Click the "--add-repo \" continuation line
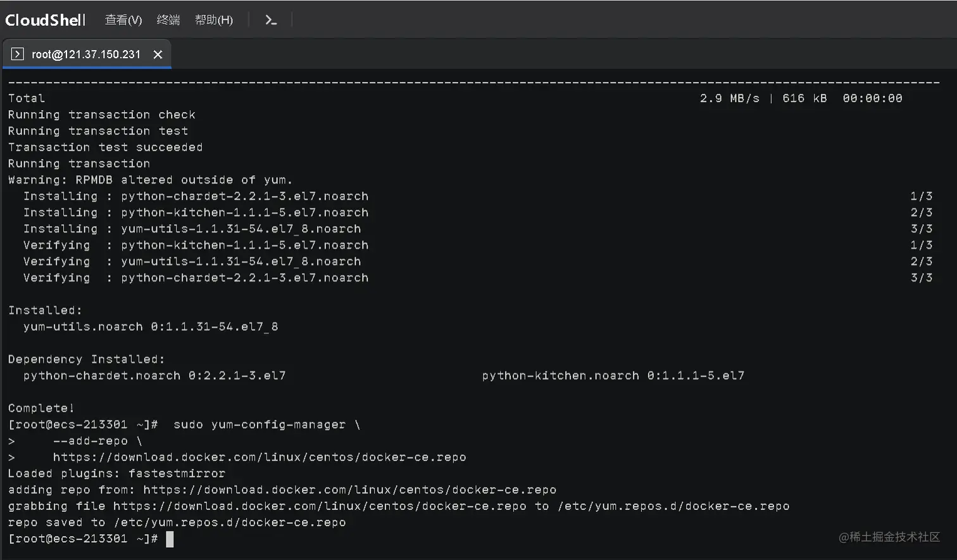The image size is (957, 560). click(97, 441)
